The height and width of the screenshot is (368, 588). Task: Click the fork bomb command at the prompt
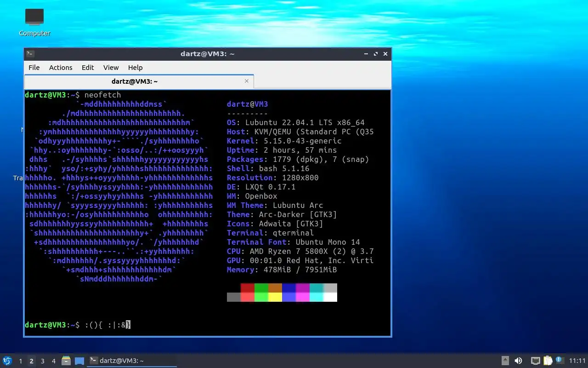107,325
